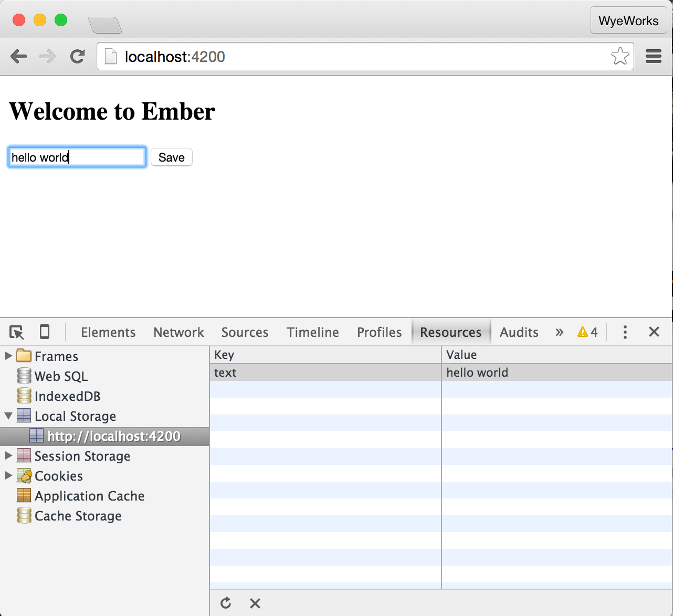Viewport: 673px width, 616px height.
Task: Delete selected storage entry with X icon
Action: 255,603
